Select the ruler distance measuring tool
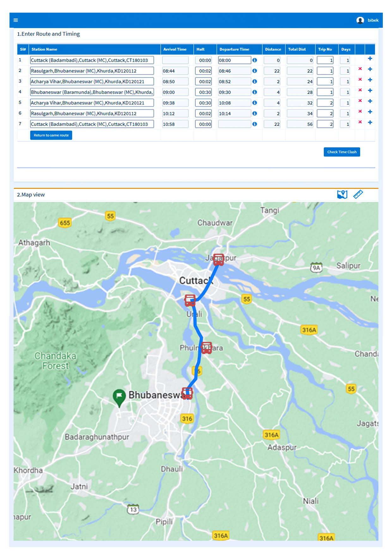 pyautogui.click(x=358, y=194)
